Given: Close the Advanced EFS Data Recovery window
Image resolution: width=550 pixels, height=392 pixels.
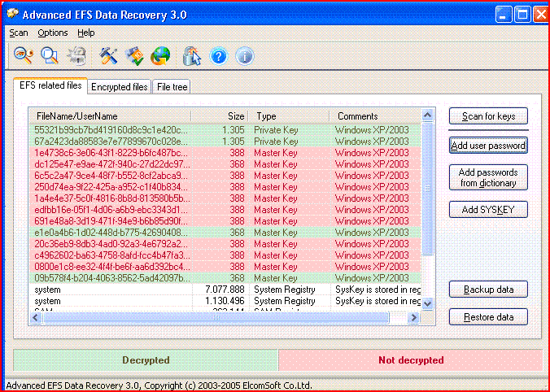Looking at the screenshot, I should point(541,15).
